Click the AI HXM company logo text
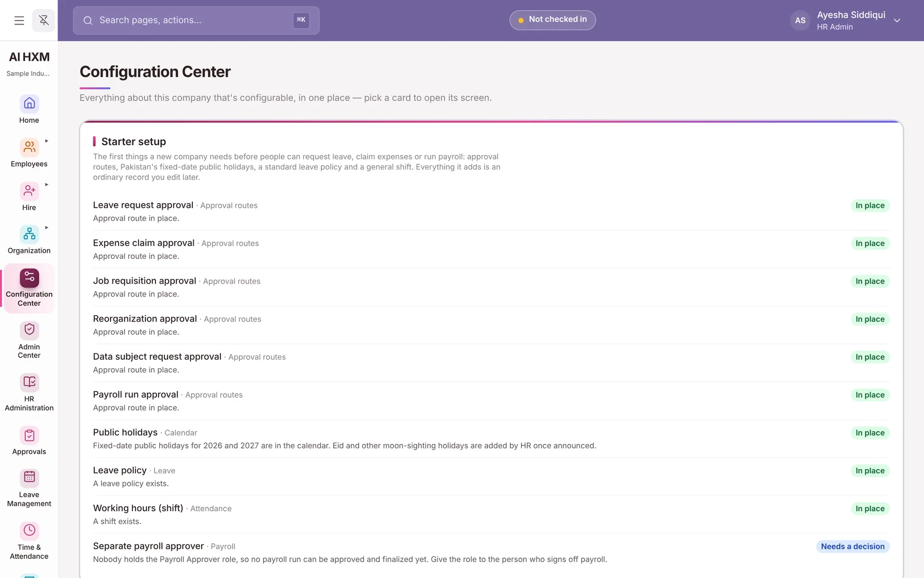The height and width of the screenshot is (578, 924). tap(29, 57)
